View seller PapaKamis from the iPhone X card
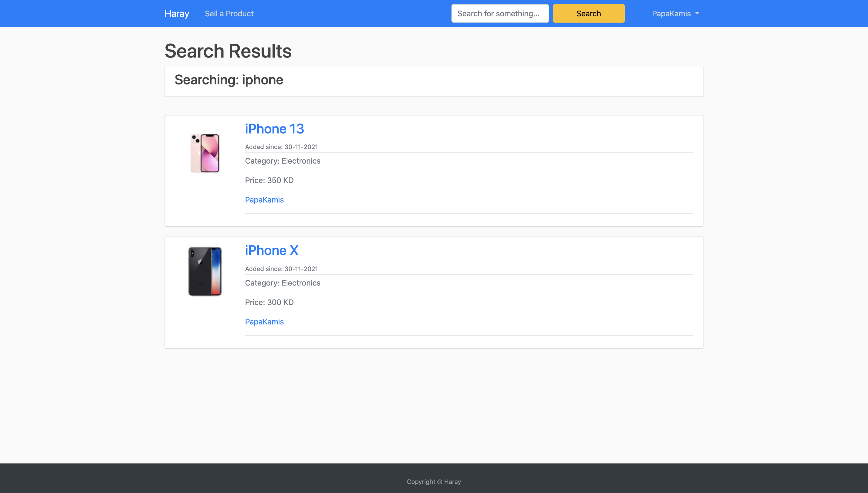 pos(264,322)
